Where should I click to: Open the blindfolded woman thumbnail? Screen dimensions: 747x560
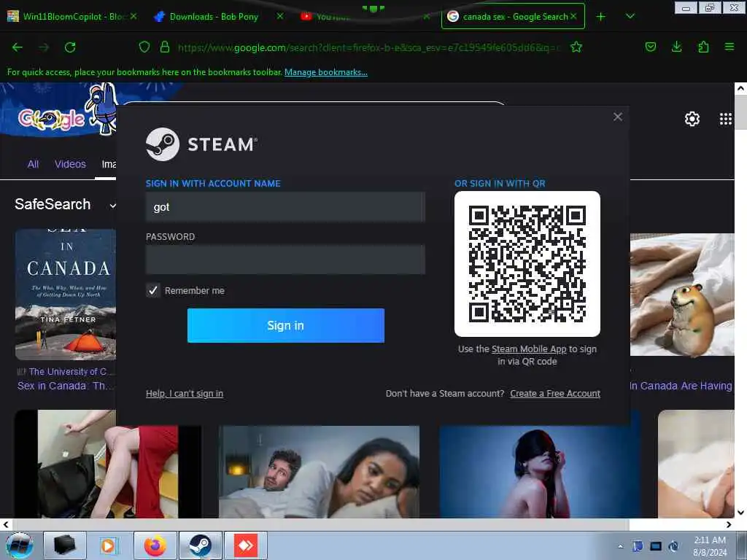point(539,472)
